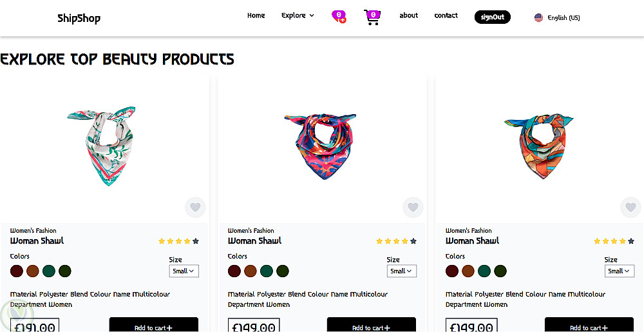The width and height of the screenshot is (644, 332).
Task: Click the signOut button
Action: [x=492, y=17]
